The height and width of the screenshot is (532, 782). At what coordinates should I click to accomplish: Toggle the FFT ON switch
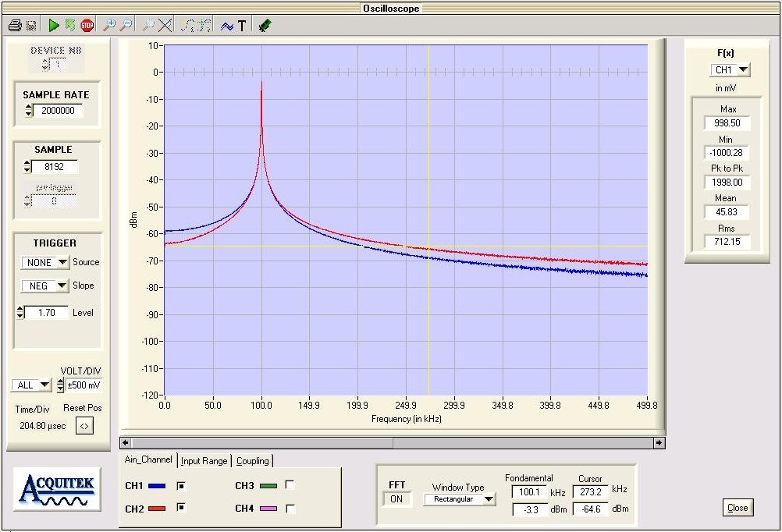tap(397, 499)
